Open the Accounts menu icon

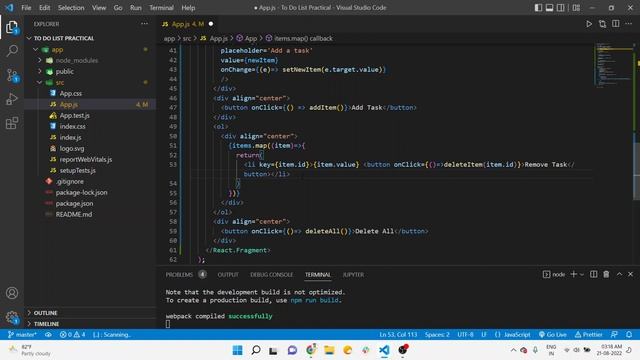12,293
